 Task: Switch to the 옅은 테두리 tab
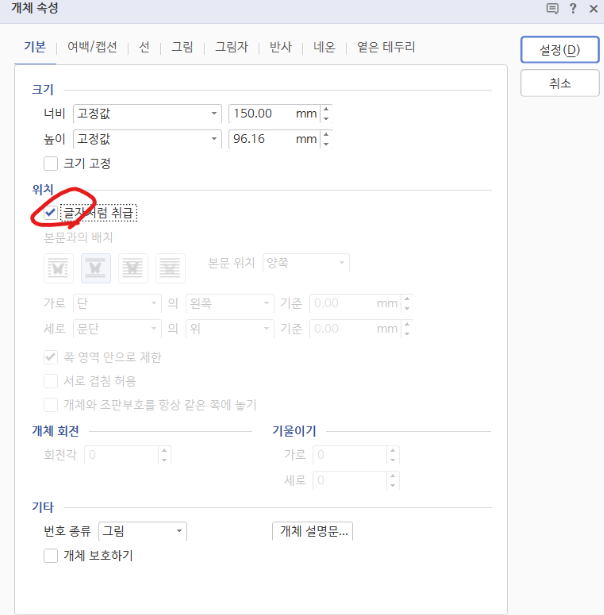pos(386,47)
